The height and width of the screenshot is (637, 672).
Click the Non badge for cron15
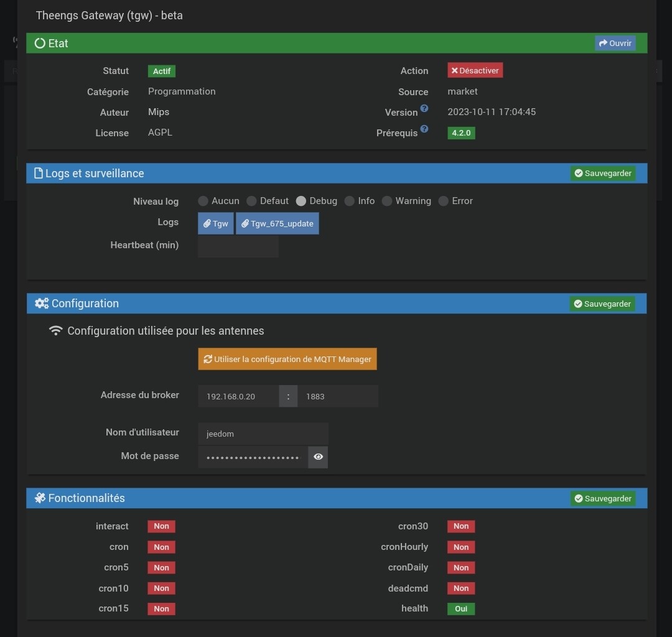click(x=162, y=609)
